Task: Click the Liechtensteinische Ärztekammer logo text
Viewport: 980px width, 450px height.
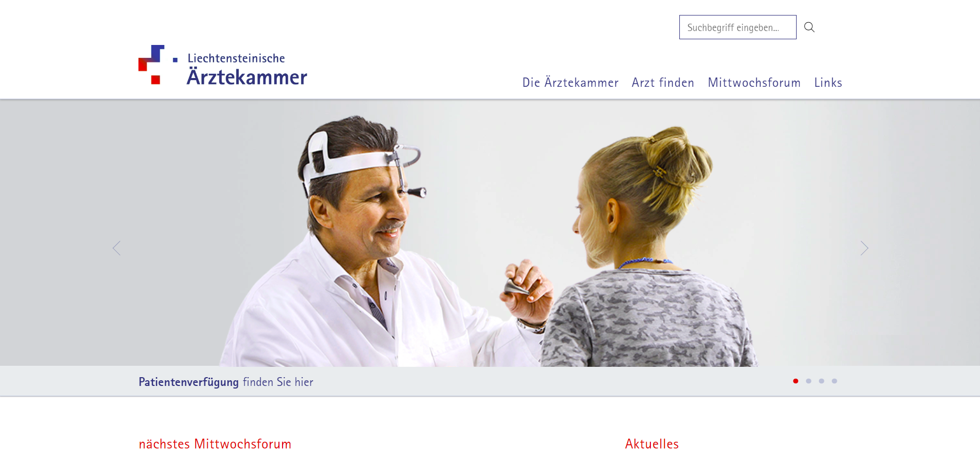Action: [x=247, y=69]
